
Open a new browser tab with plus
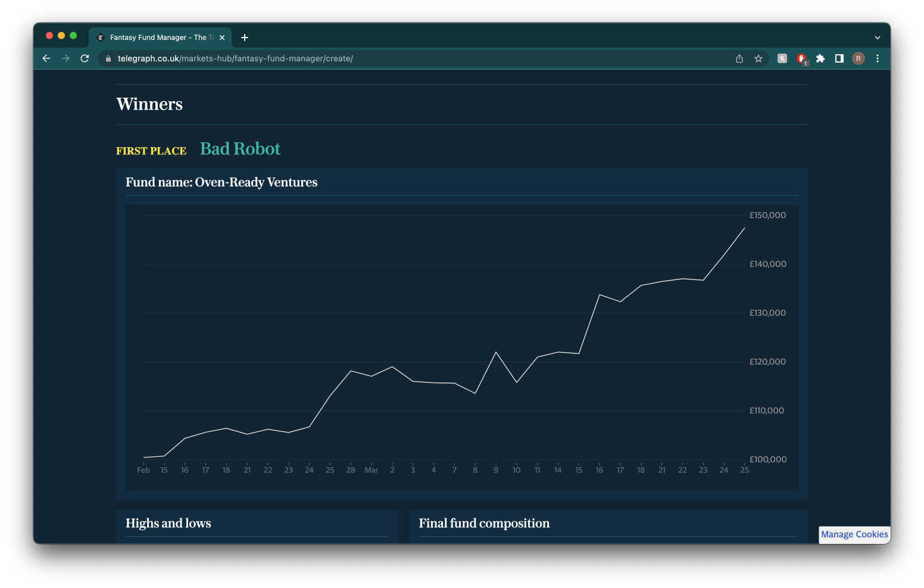244,37
